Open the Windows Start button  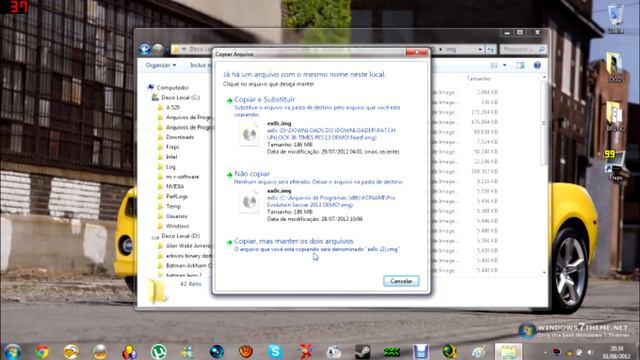(x=12, y=351)
